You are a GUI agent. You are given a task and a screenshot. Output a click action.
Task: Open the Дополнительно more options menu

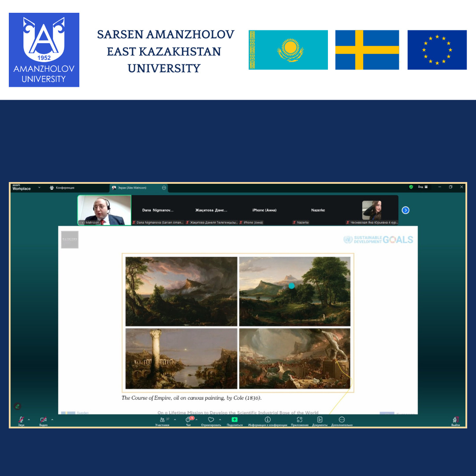[x=342, y=420]
